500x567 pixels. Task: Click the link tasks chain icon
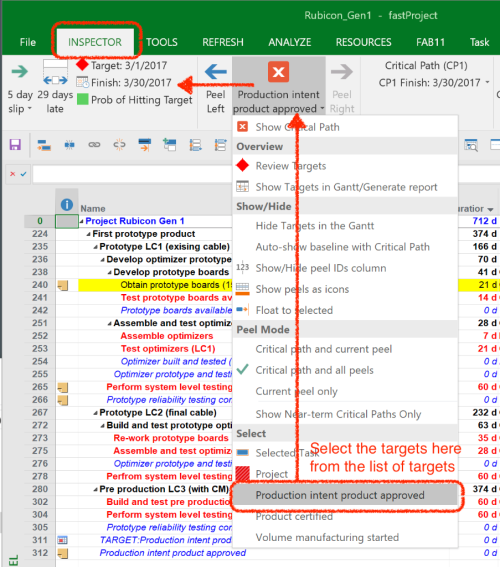coord(94,145)
